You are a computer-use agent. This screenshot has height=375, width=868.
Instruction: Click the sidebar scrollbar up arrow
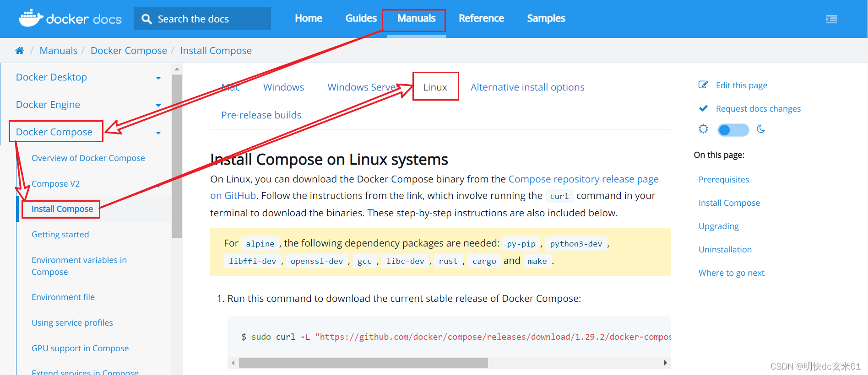[177, 69]
